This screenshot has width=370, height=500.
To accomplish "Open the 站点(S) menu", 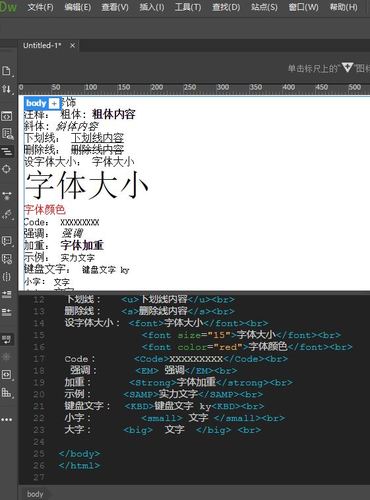I will click(x=264, y=7).
